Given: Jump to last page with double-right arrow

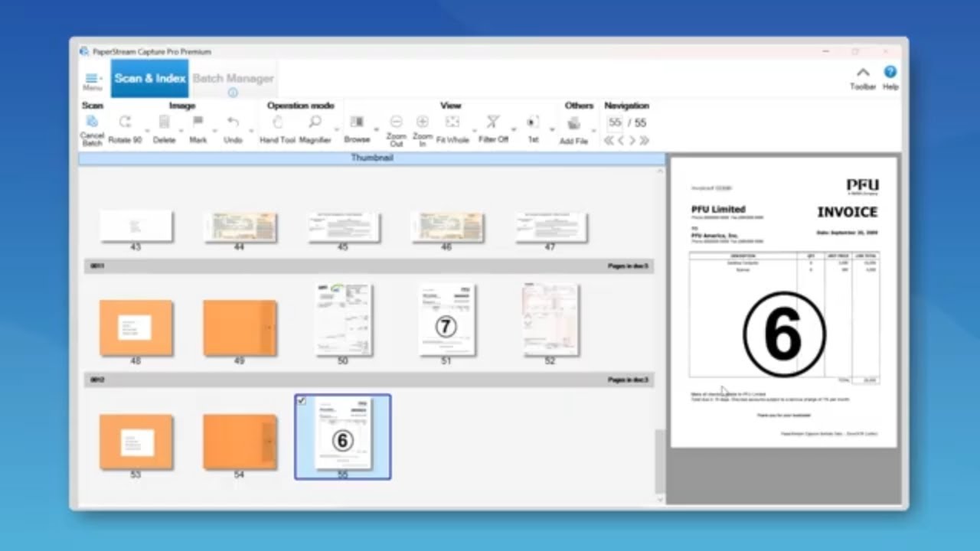Looking at the screenshot, I should pos(644,141).
